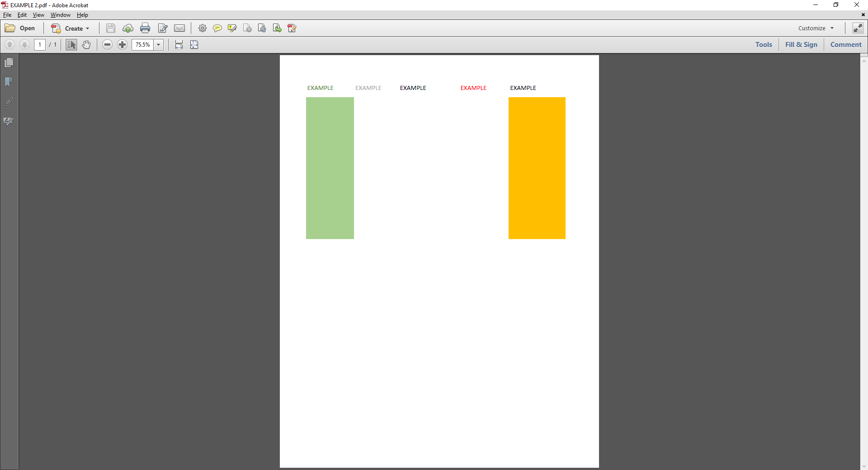
Task: Click the extract page icon
Action: tap(277, 28)
